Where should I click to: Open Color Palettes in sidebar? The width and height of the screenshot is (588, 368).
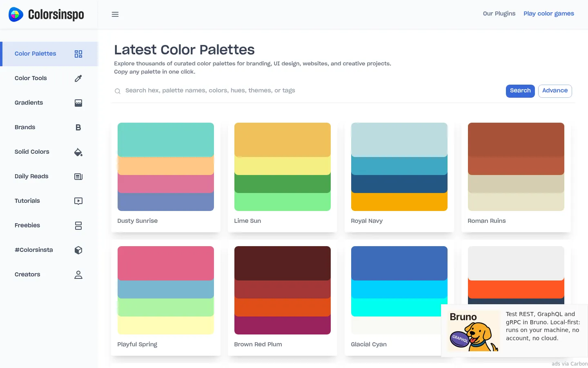[x=49, y=54]
